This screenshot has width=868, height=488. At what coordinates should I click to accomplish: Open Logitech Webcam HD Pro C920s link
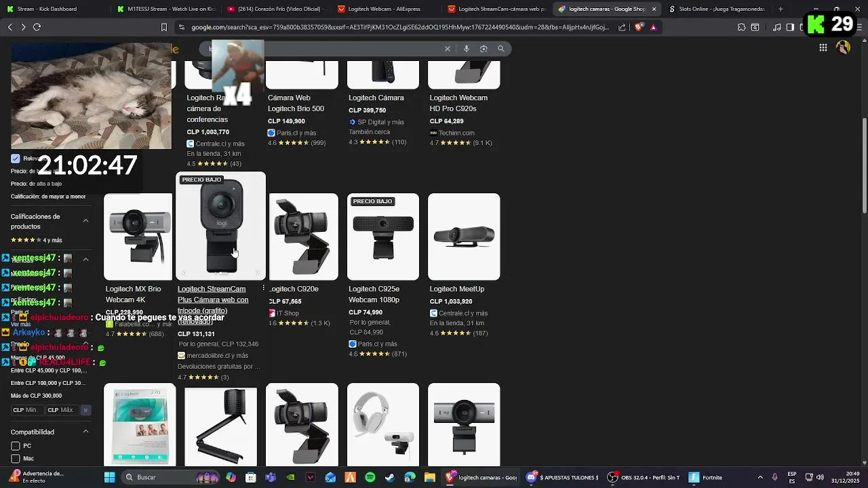click(x=458, y=103)
